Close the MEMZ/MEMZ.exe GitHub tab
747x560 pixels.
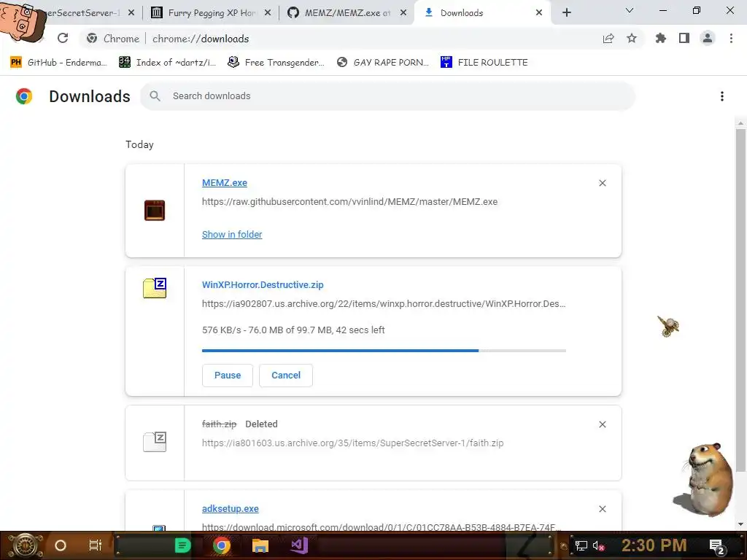pos(403,13)
